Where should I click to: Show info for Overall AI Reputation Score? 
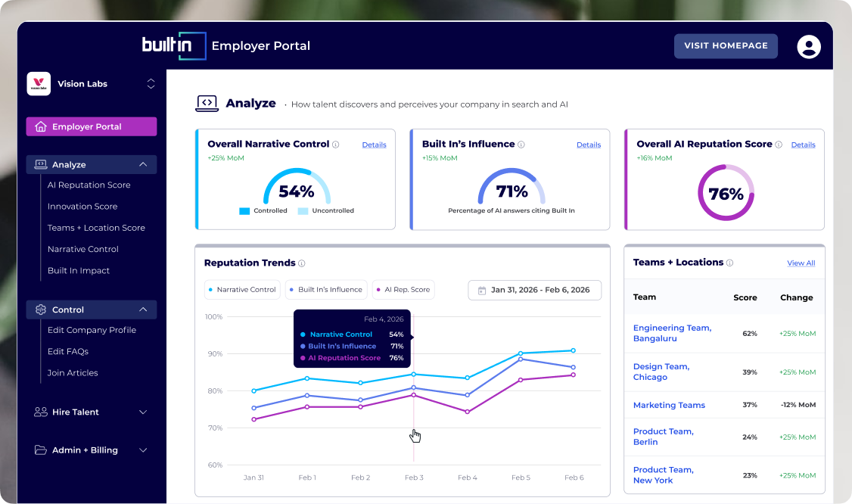tap(779, 145)
